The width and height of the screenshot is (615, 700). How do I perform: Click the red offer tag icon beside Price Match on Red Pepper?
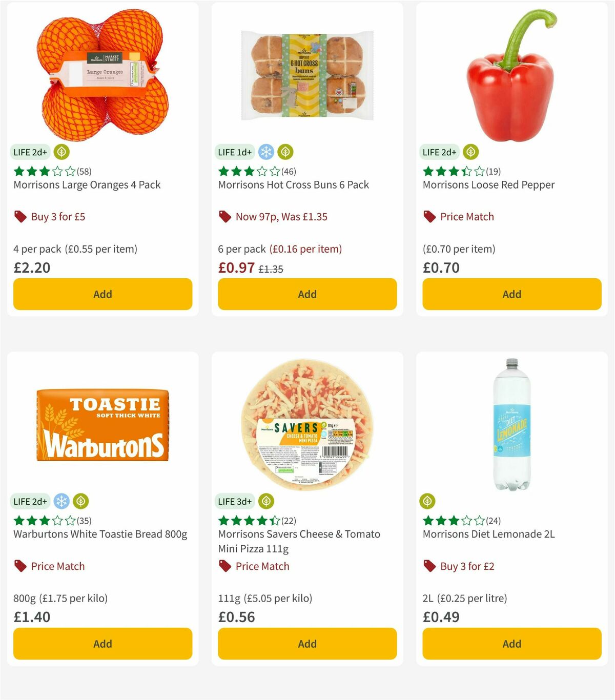point(429,216)
